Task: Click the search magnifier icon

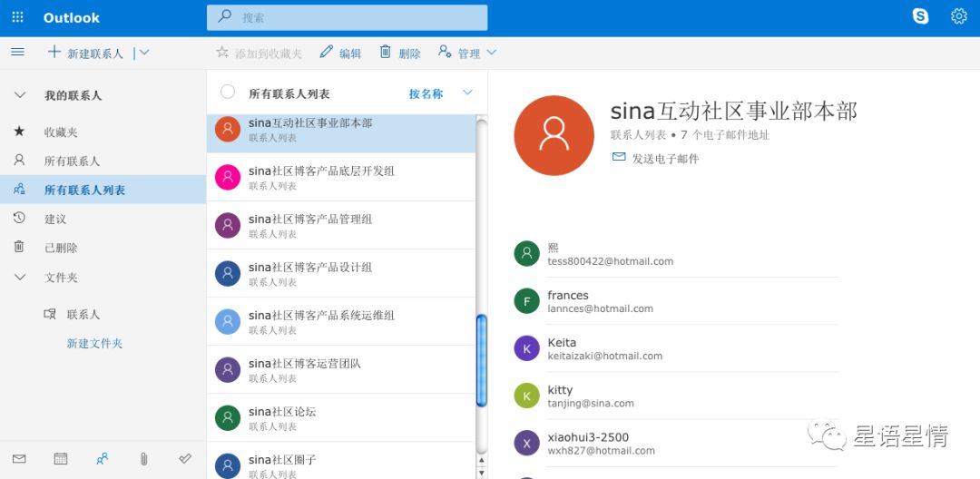Action: (x=224, y=17)
